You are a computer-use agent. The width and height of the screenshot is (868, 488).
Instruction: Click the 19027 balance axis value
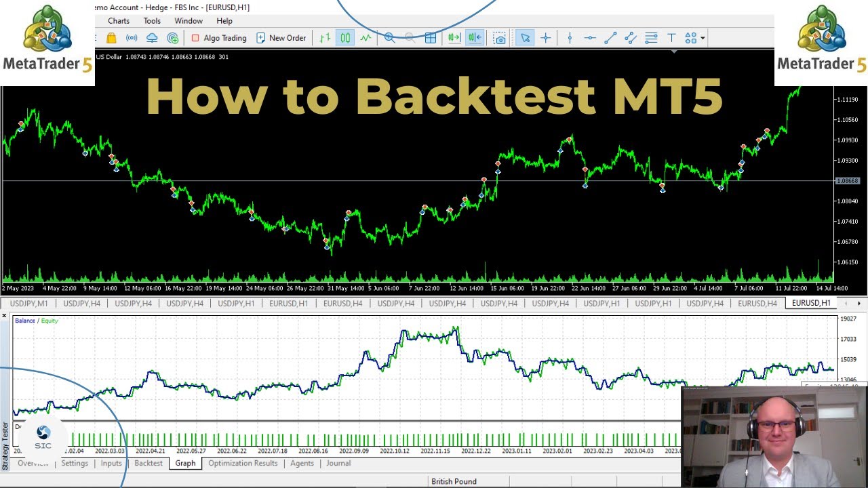coord(848,319)
